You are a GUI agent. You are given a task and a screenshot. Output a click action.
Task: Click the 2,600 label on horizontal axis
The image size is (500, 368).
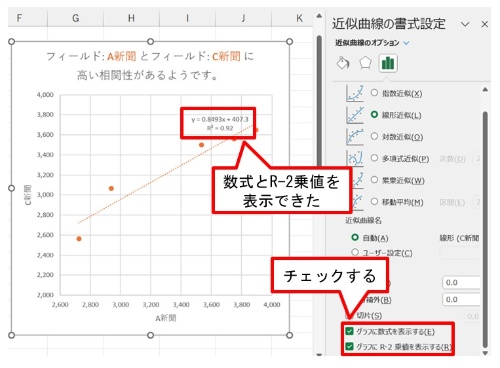[60, 305]
